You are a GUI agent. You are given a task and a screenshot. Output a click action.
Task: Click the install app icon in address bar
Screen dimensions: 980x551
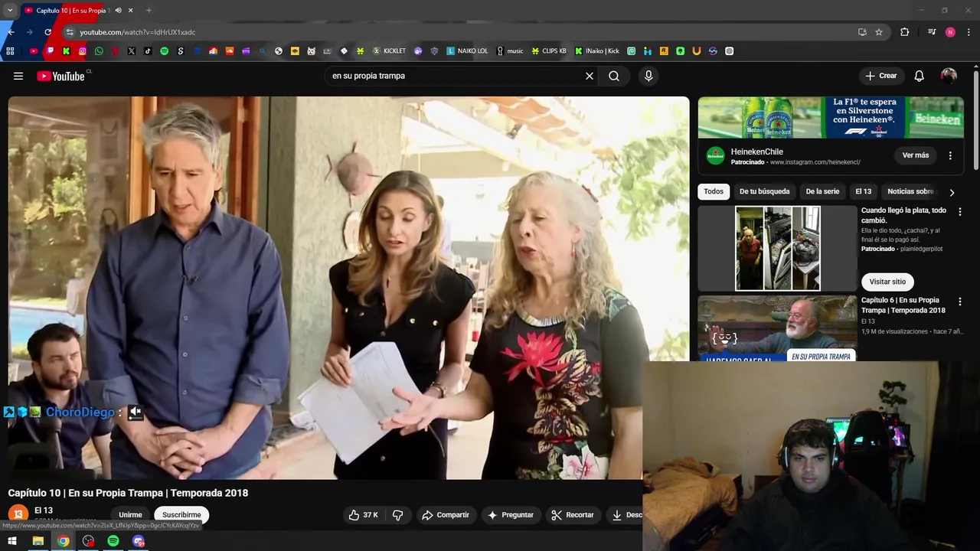click(862, 32)
